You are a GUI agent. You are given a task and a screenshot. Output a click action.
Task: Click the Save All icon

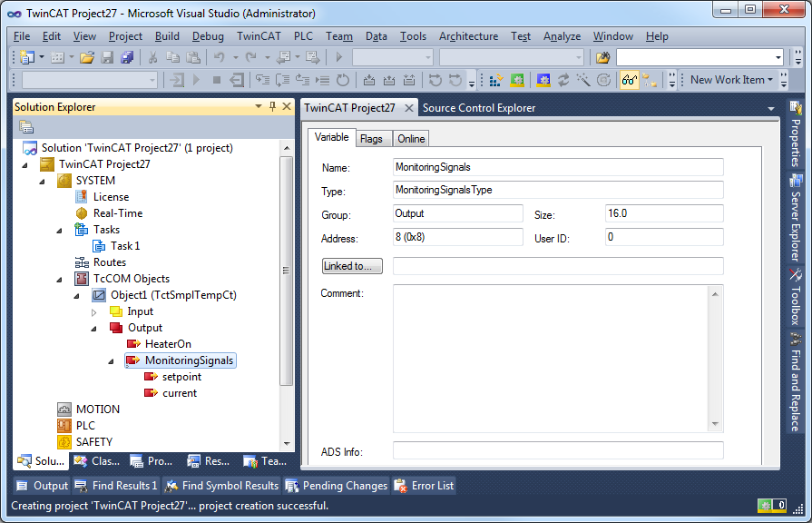tap(127, 57)
